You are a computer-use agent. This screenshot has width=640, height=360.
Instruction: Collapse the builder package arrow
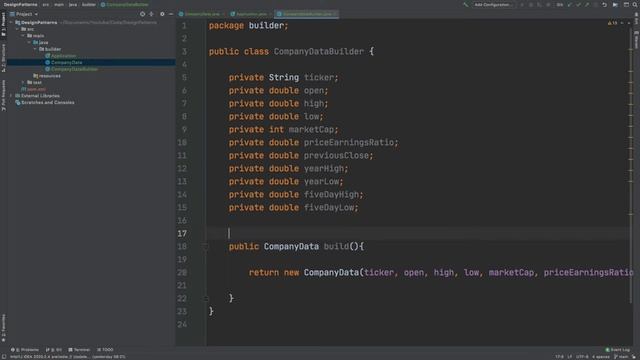36,49
